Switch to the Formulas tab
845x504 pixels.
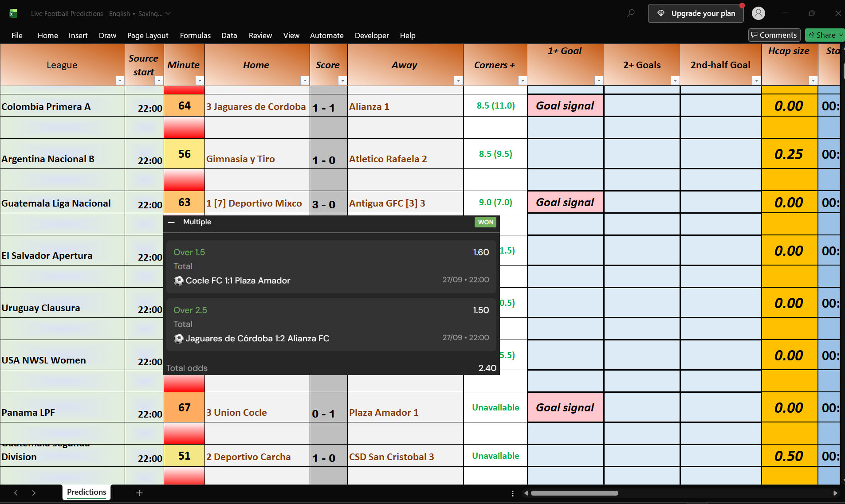click(x=195, y=35)
